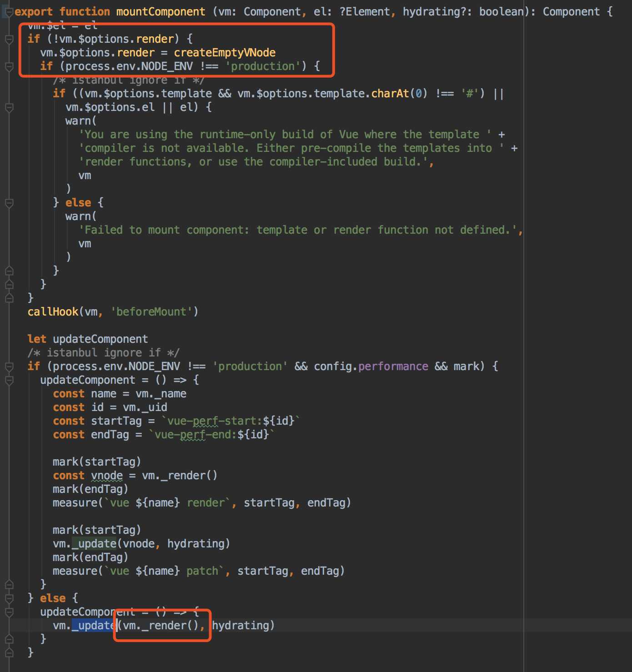Image resolution: width=632 pixels, height=672 pixels.
Task: Click the 'compiler is not available' string line
Action: click(x=291, y=148)
